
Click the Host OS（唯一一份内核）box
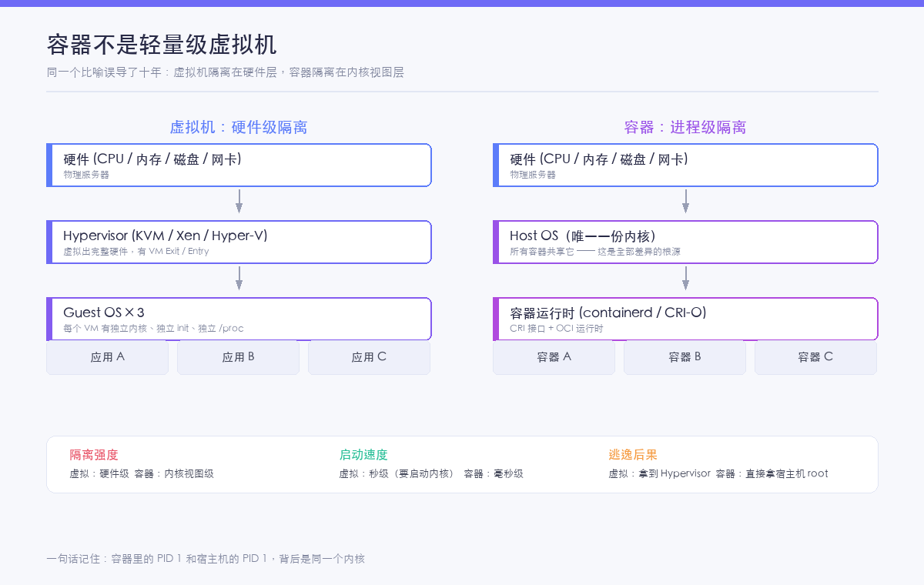click(x=685, y=242)
